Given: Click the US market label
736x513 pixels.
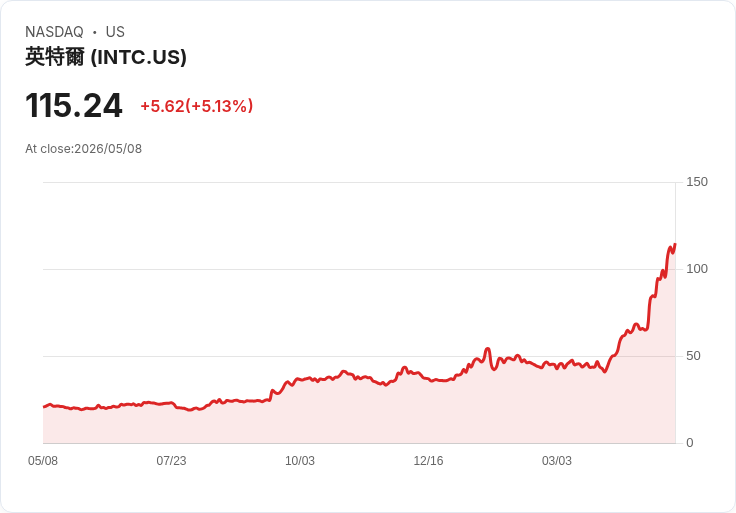Looking at the screenshot, I should click(x=115, y=32).
